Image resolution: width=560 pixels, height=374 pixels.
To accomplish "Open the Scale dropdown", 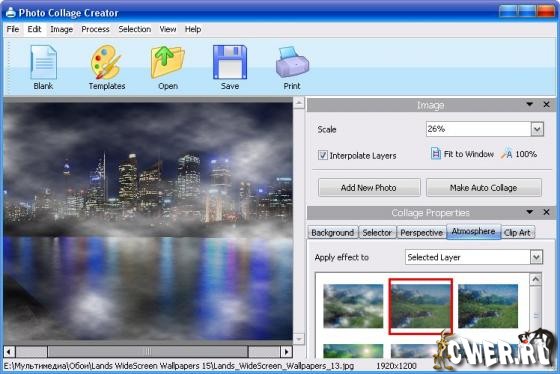I will [537, 129].
